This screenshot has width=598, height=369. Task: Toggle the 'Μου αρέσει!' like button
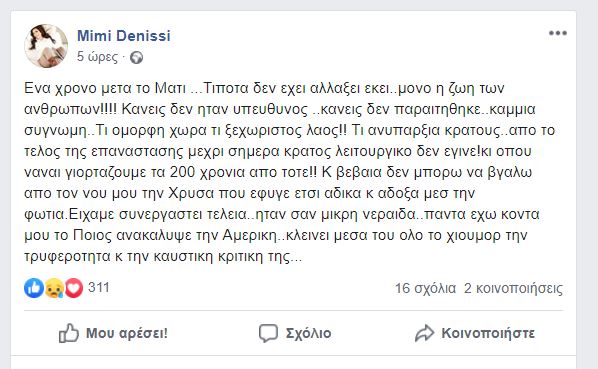click(113, 333)
